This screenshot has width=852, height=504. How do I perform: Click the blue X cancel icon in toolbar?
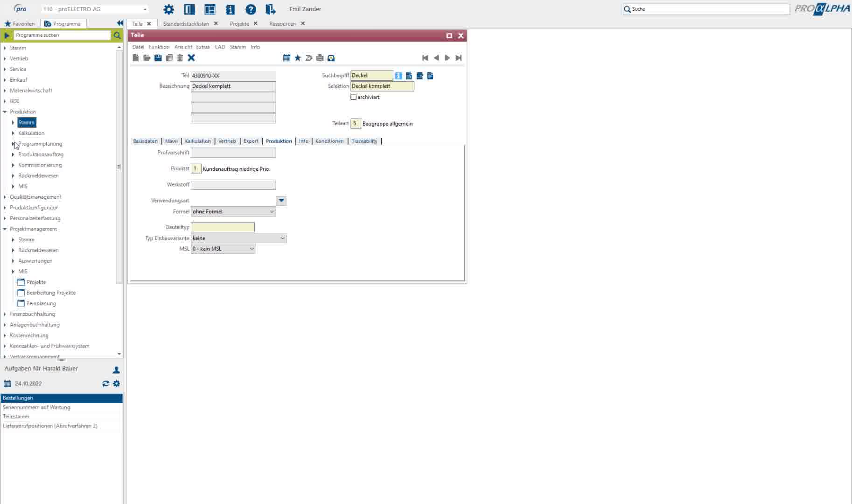(x=191, y=58)
